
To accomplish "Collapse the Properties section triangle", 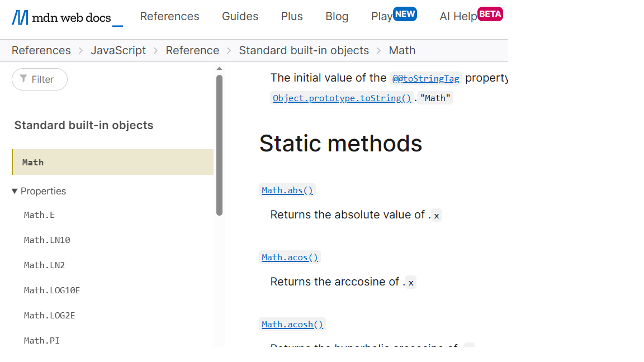I will point(15,191).
